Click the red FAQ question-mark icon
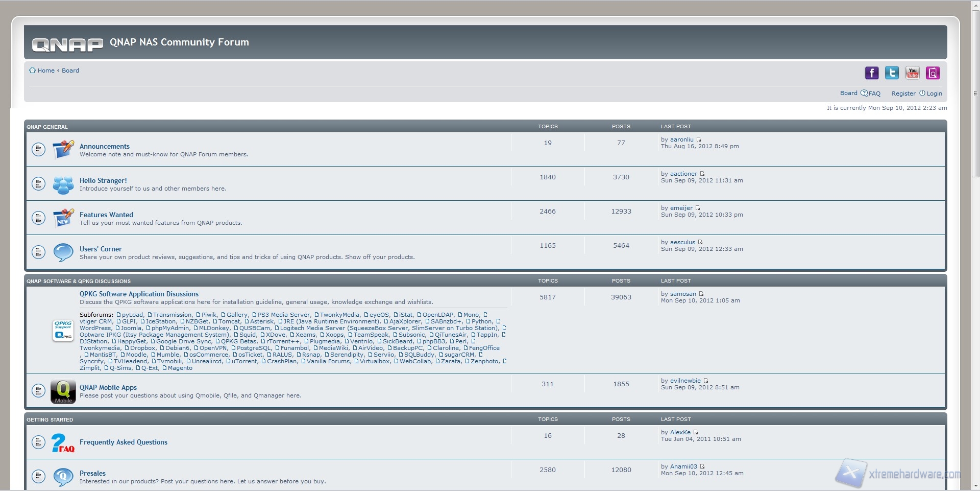Viewport: 980px width, 491px height. 63,443
